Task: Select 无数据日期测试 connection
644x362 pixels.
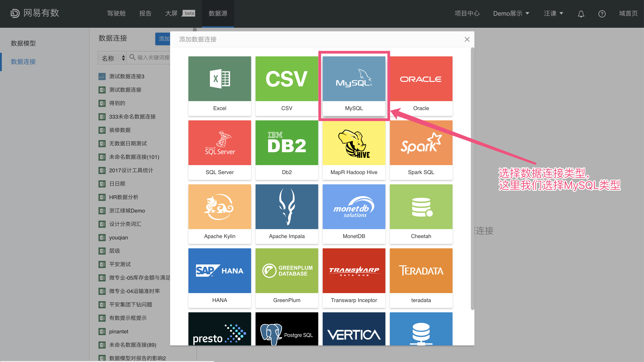Action: pyautogui.click(x=128, y=143)
